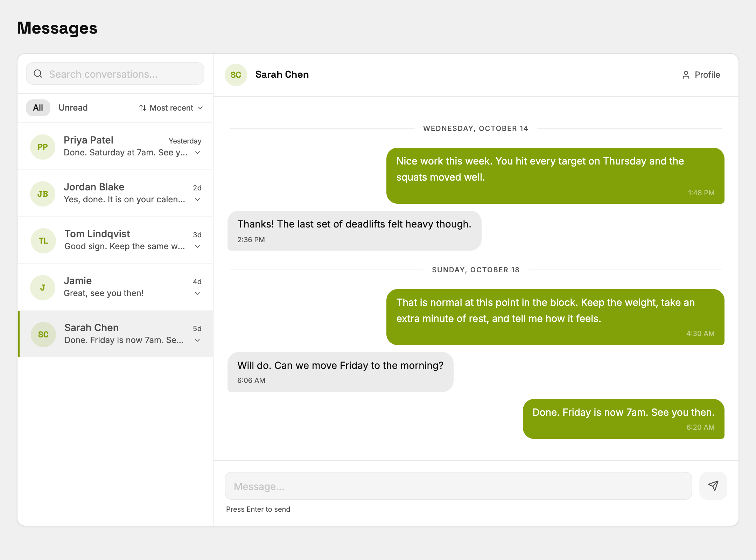
Task: Open the Profile button
Action: pyautogui.click(x=701, y=75)
